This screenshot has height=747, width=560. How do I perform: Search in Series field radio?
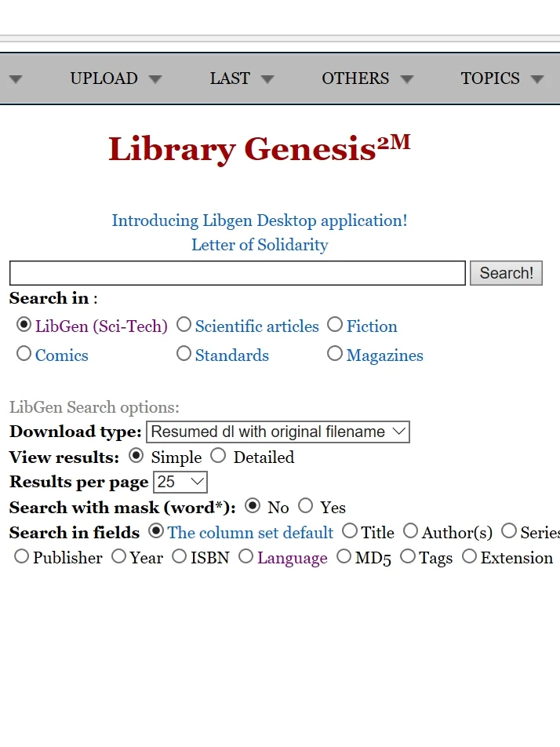pos(509,530)
